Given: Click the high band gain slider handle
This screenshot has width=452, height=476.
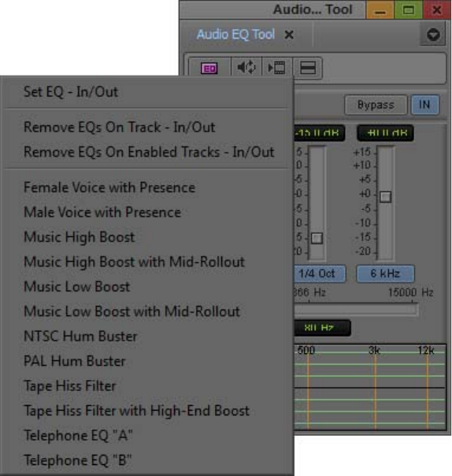Looking at the screenshot, I should coord(386,197).
